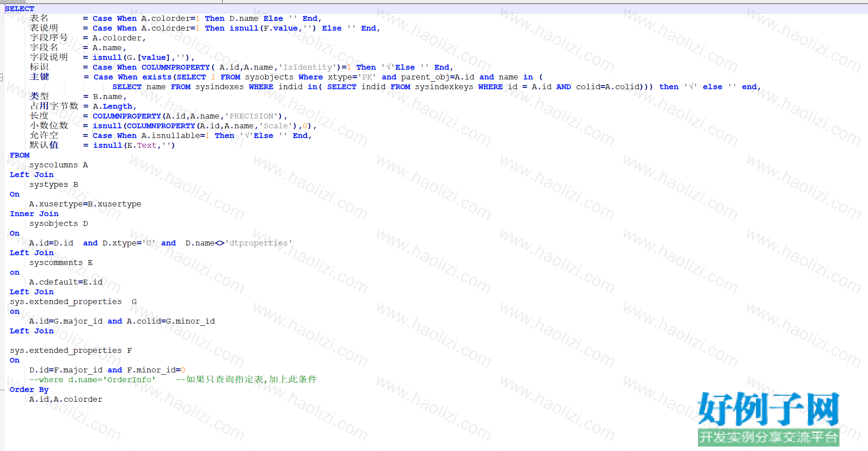Viewport: 868px width, 451px height.
Task: Click the line syscolumns A
Action: point(59,165)
